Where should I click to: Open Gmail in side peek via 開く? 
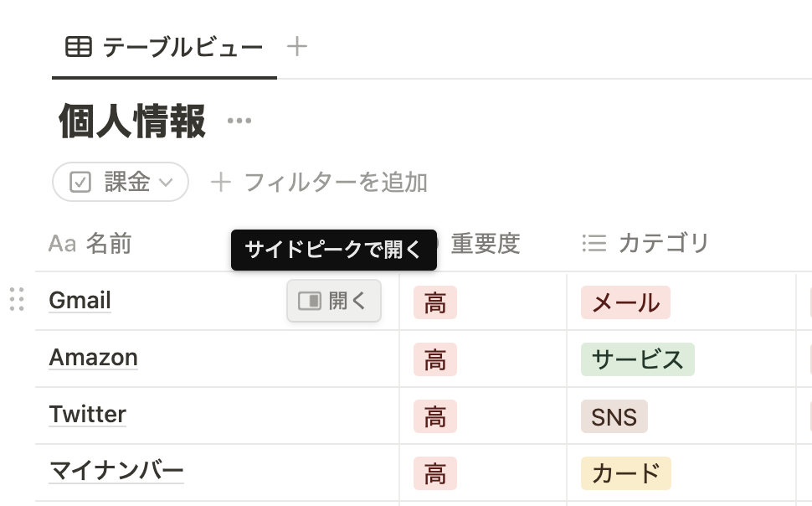[x=334, y=301]
